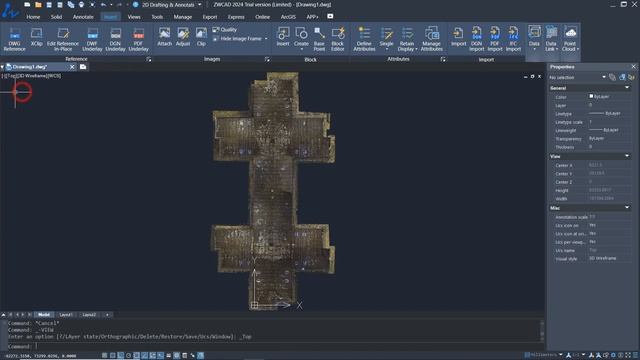Open the image Adjust tool
640x360 pixels.
183,37
